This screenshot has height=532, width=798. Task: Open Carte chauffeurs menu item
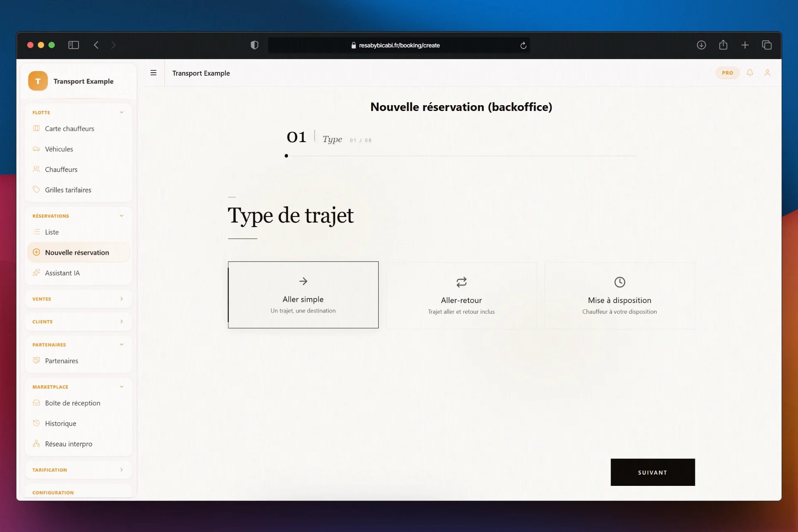(79, 128)
